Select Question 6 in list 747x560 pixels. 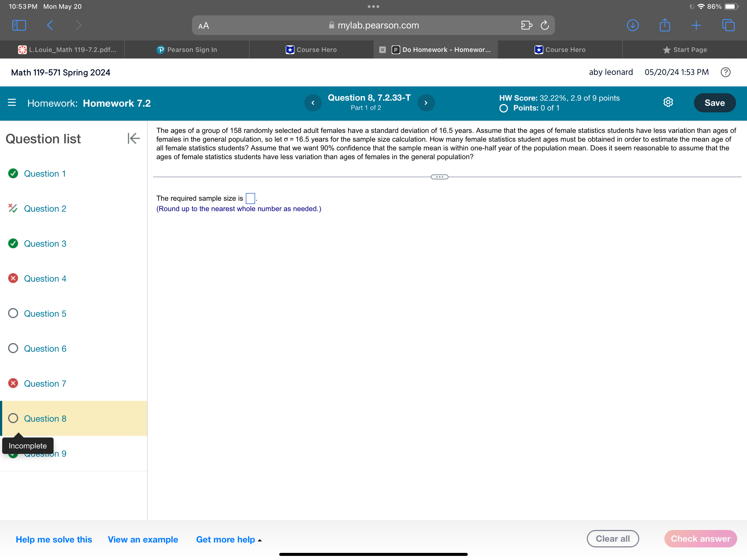(x=45, y=349)
